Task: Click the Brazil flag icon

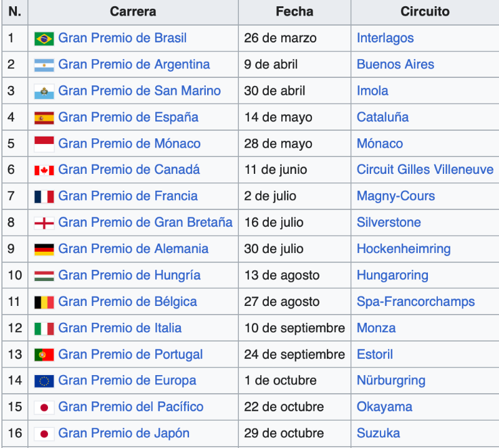Action: point(44,39)
